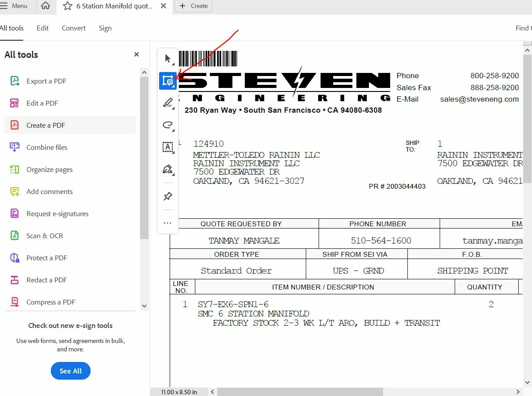Click tools list scroll down arrow

144,306
